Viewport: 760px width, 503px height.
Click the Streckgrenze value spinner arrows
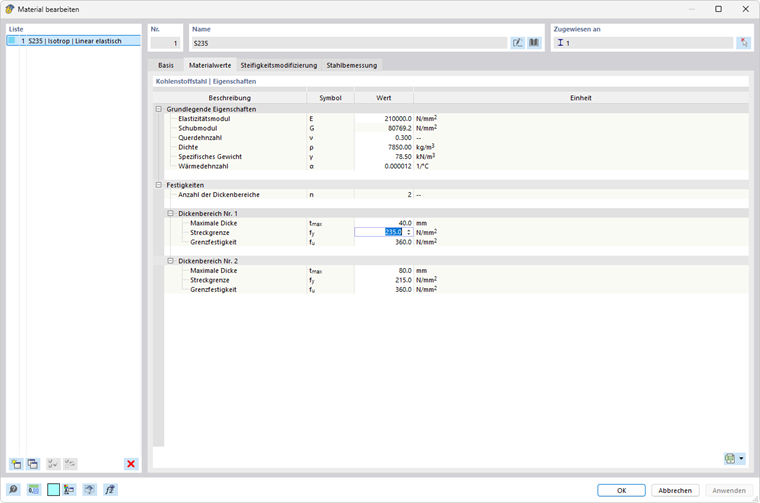(409, 233)
